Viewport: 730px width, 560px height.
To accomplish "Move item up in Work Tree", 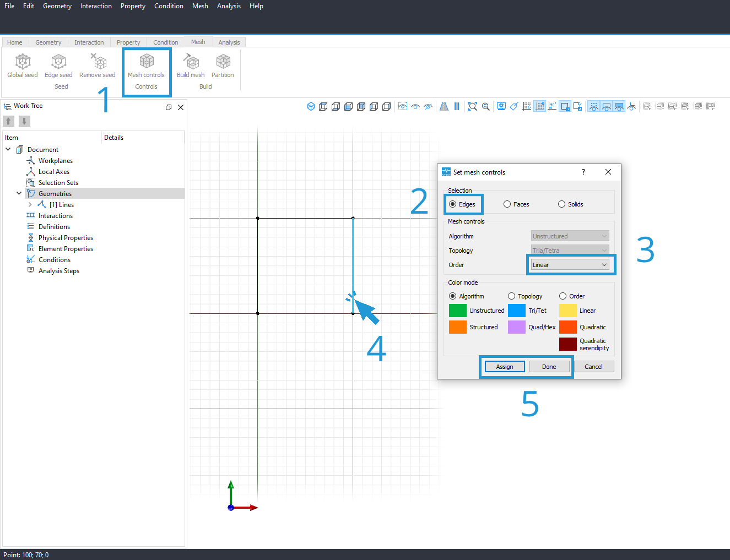I will point(9,121).
